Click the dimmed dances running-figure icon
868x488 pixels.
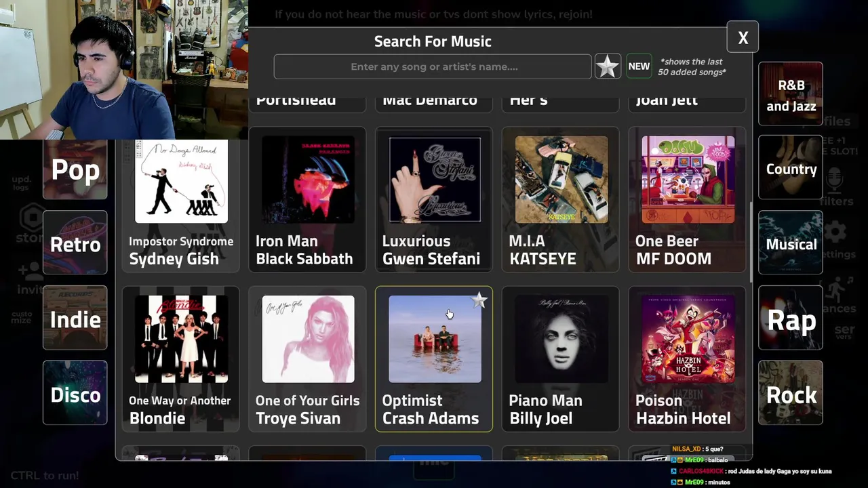tap(835, 289)
